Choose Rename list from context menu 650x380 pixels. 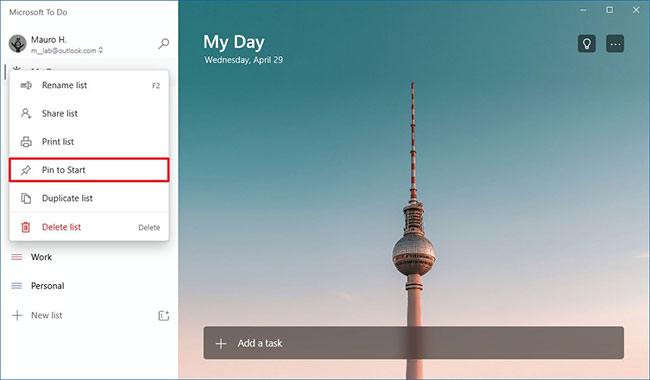coord(89,85)
